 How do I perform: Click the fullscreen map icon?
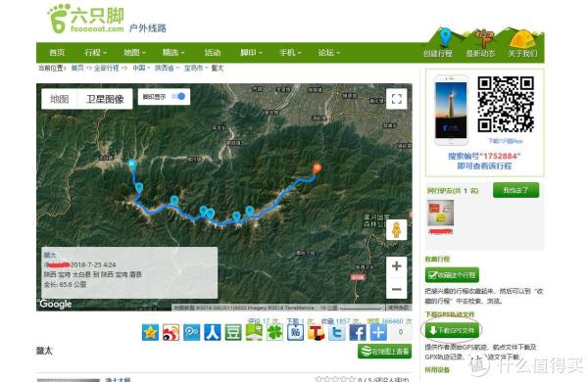(396, 99)
